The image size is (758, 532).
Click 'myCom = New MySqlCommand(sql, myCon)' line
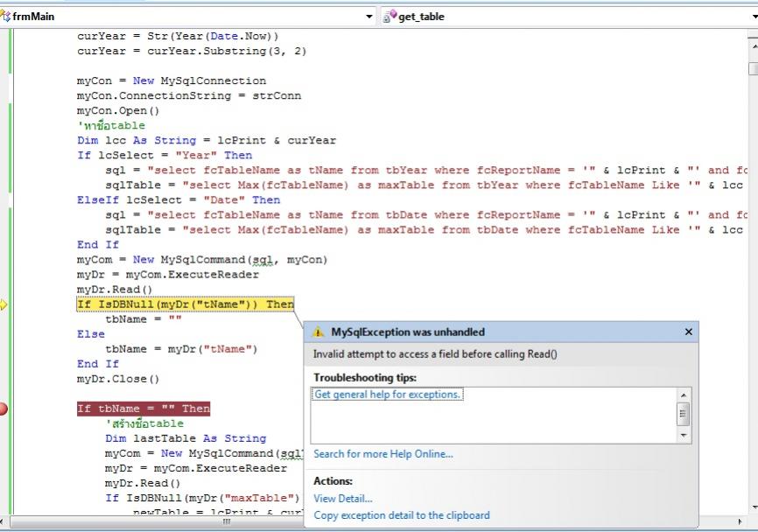coord(202,260)
